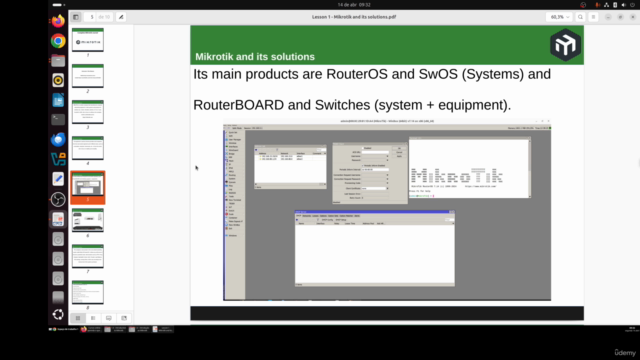The width and height of the screenshot is (640, 360).
Task: Open the power menu tray icon
Action: [632, 5]
